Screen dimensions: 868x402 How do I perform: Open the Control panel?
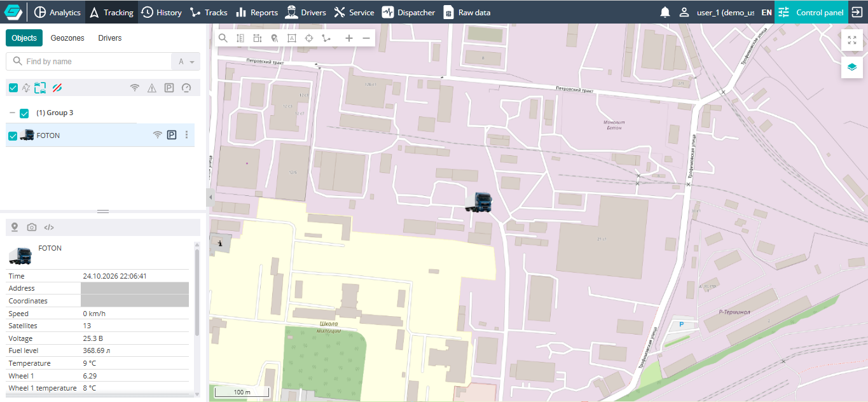[x=811, y=12]
